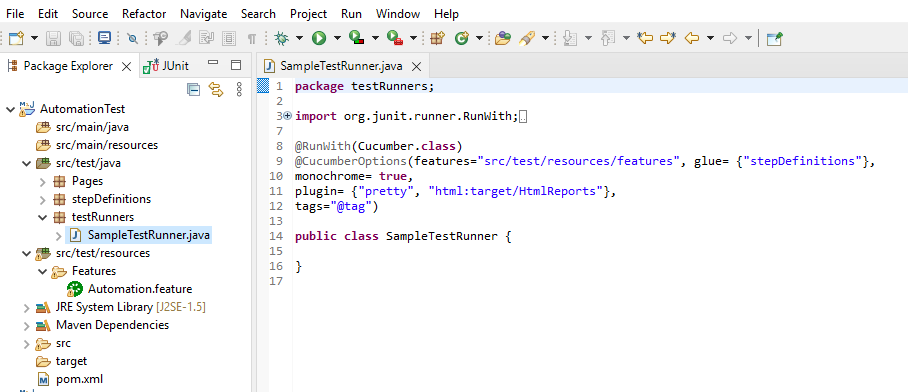Click the Coverage run icon
Screen dimensions: 908x392
[x=356, y=38]
